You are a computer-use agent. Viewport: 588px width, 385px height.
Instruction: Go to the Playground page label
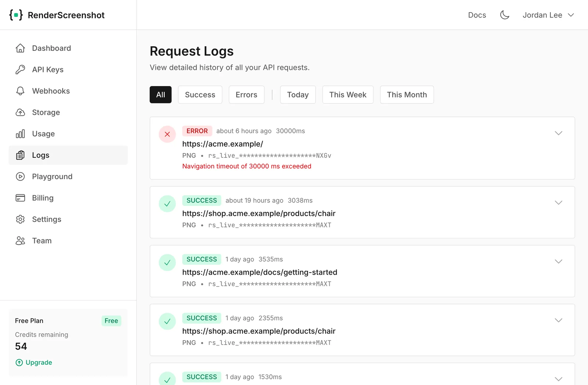click(52, 177)
